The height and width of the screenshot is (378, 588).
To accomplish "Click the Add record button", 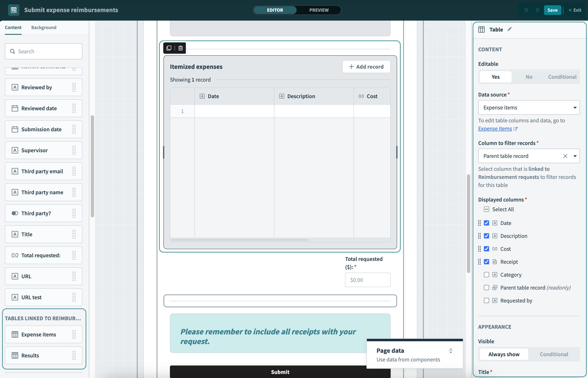I will 366,67.
